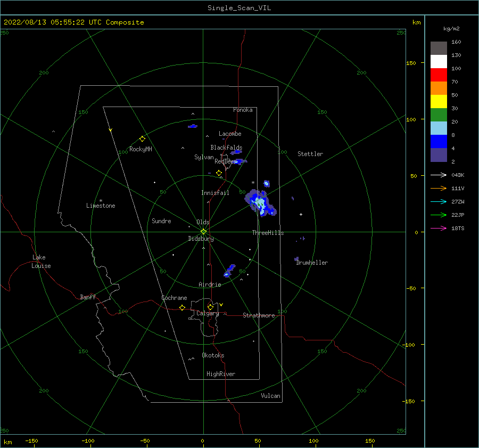Screen dimensions: 479x448
Task: Click the yellow diamond marker above Calgary label
Action: [210, 307]
